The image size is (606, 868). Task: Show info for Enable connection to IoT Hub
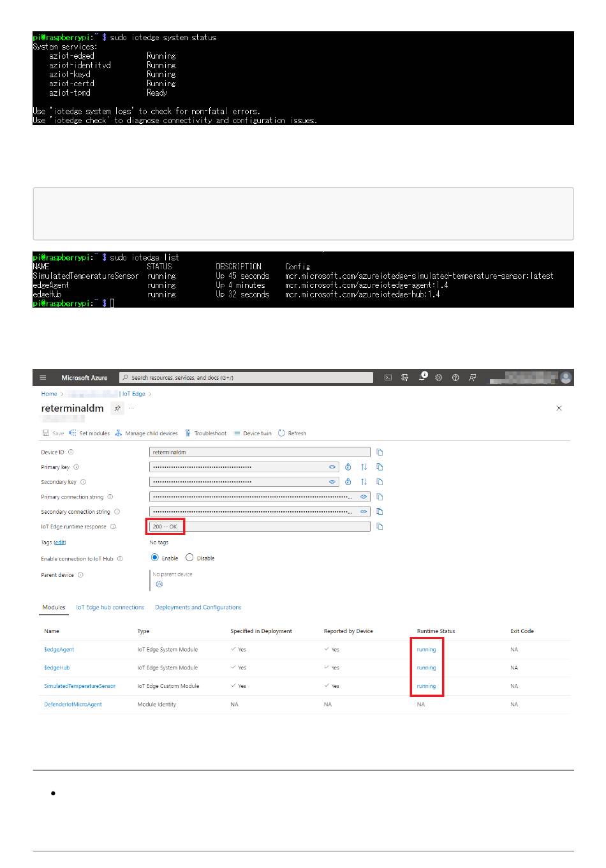[120, 558]
